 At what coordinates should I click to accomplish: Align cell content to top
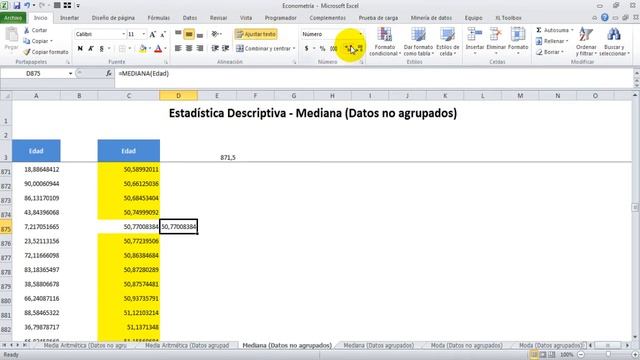click(x=178, y=34)
